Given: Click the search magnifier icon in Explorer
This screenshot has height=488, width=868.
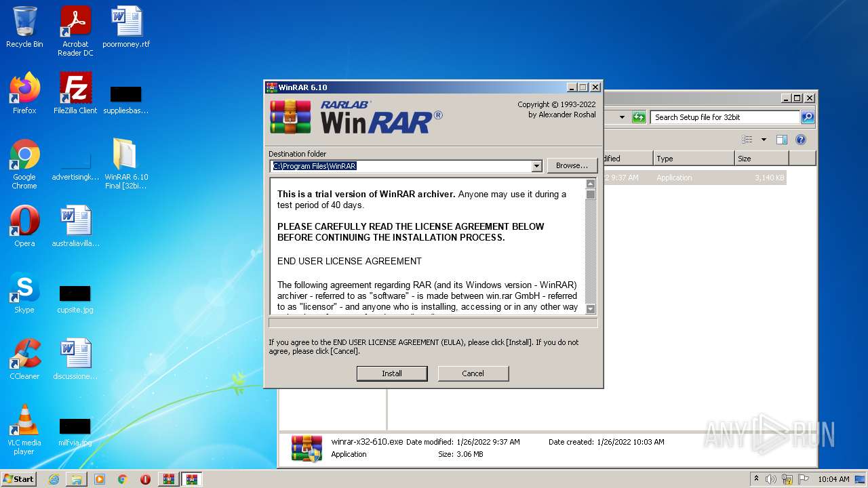Looking at the screenshot, I should tap(807, 117).
